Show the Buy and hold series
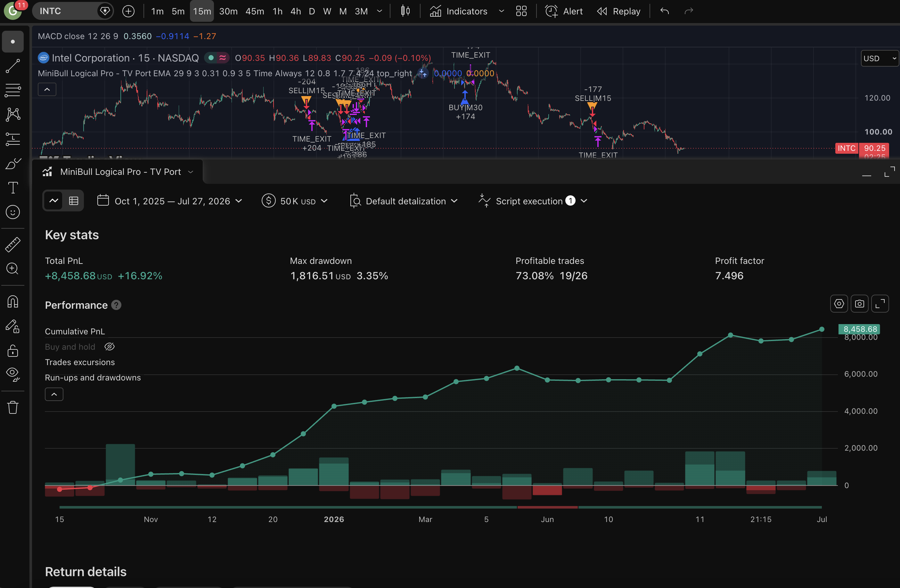 (x=109, y=347)
